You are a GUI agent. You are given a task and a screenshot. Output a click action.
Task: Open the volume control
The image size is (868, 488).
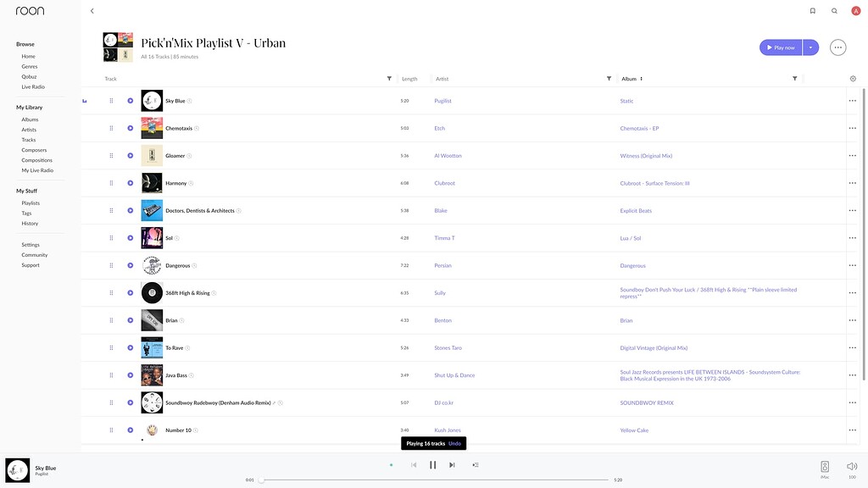(852, 469)
